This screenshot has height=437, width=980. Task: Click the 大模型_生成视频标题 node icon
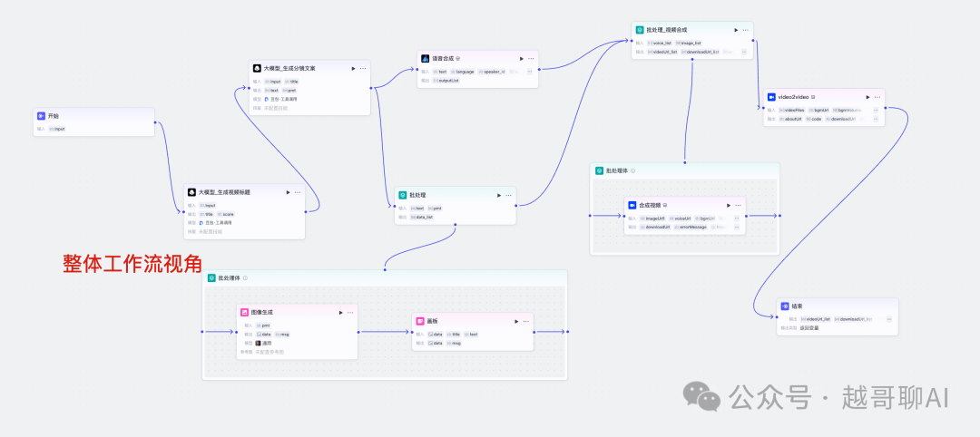pyautogui.click(x=191, y=192)
